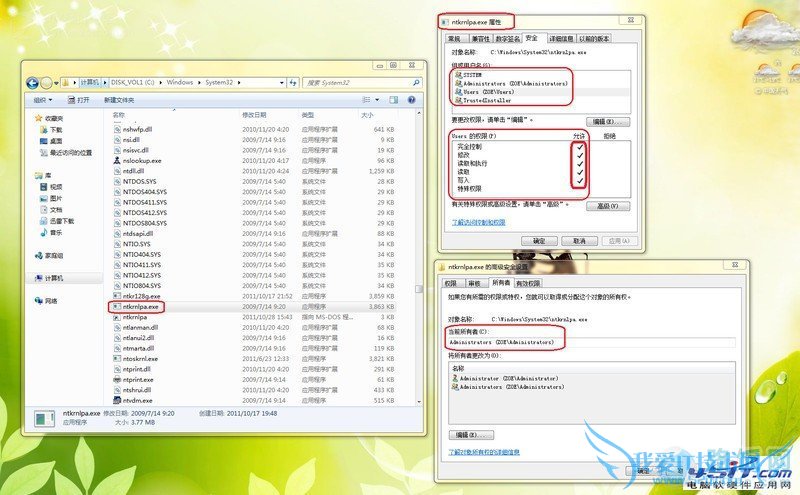Click the Explorer Forward navigation arrow
Viewport: 800px width, 495px height.
46,83
